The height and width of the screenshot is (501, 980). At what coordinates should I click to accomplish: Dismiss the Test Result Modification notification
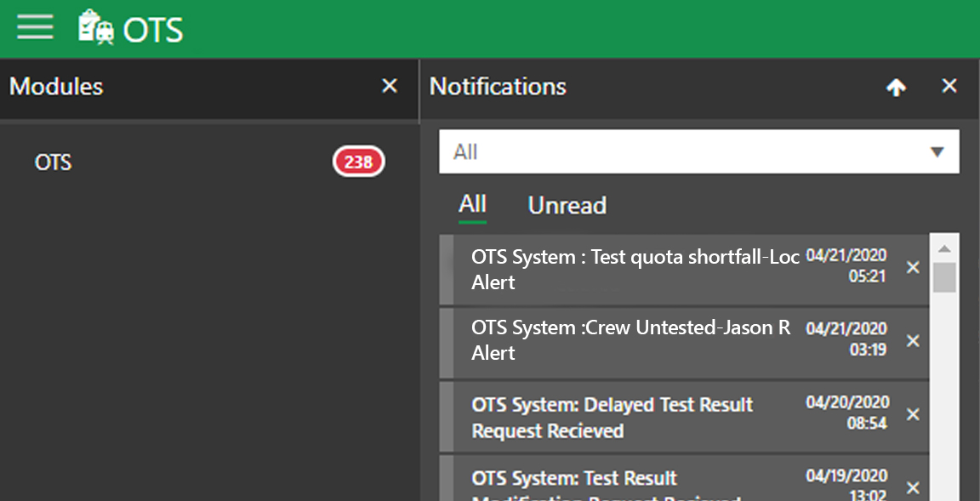point(913,487)
